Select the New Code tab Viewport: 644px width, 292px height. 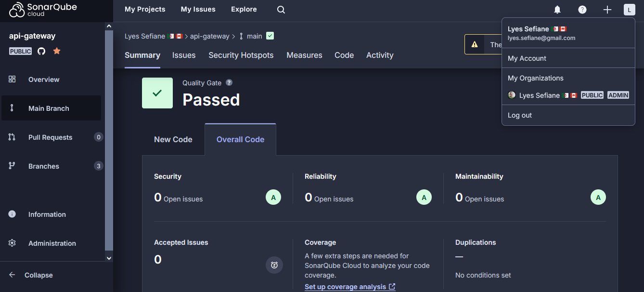pyautogui.click(x=173, y=139)
